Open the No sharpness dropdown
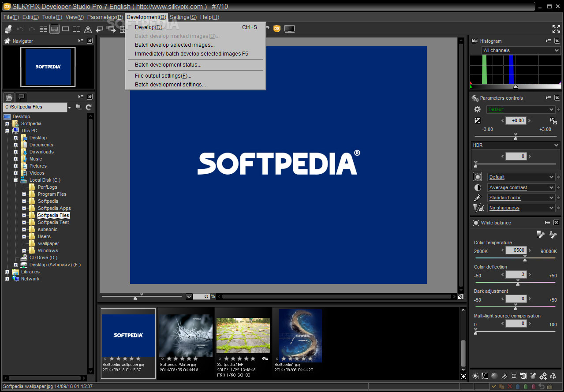This screenshot has height=392, width=564. (x=521, y=208)
